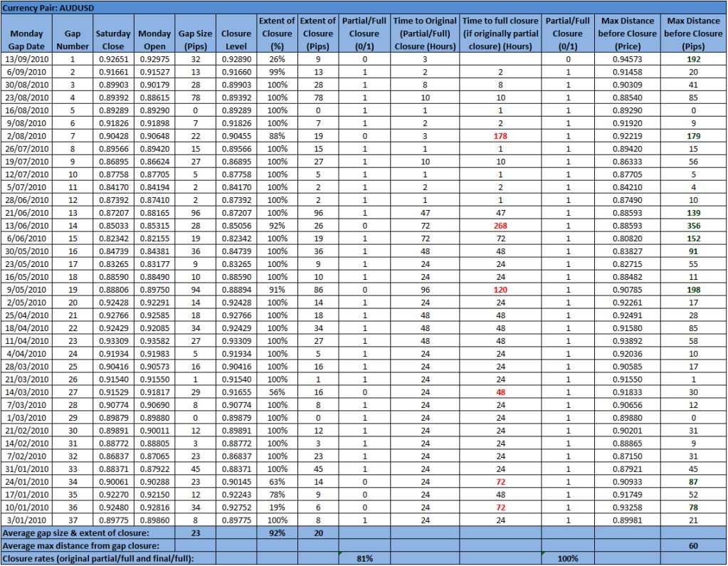Select the max distance price 0.92219
The height and width of the screenshot is (566, 728).
627,136
